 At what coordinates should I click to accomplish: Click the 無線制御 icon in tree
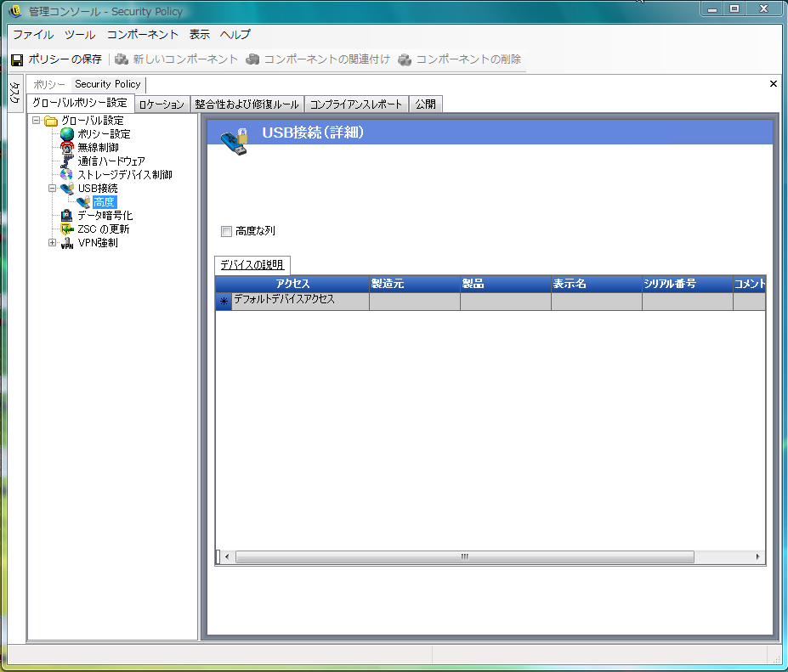click(67, 148)
